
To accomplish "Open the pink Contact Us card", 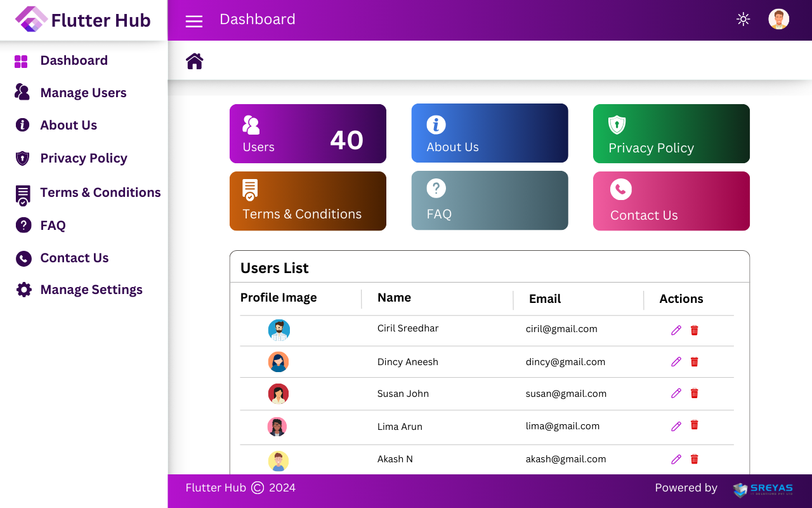I will pos(671,201).
